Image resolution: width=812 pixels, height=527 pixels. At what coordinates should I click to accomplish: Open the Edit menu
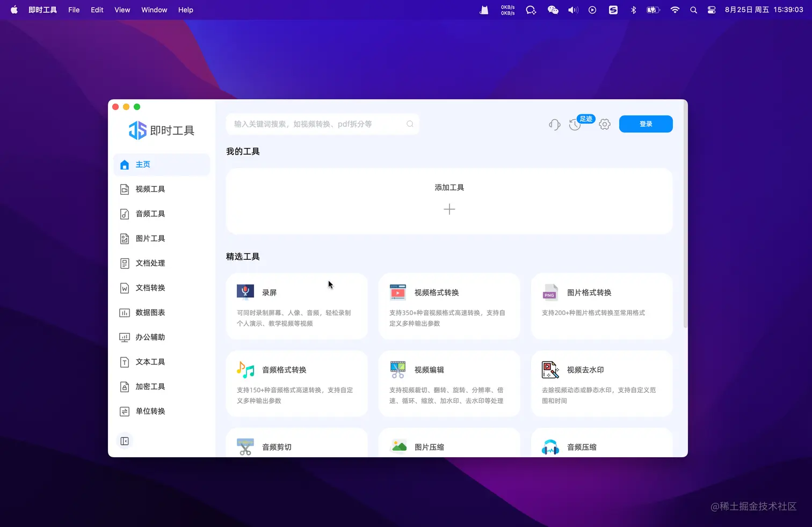click(x=97, y=10)
